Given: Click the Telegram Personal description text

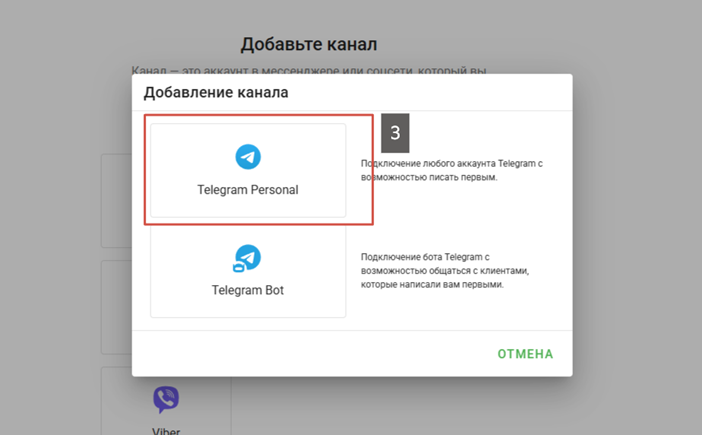Looking at the screenshot, I should click(451, 171).
